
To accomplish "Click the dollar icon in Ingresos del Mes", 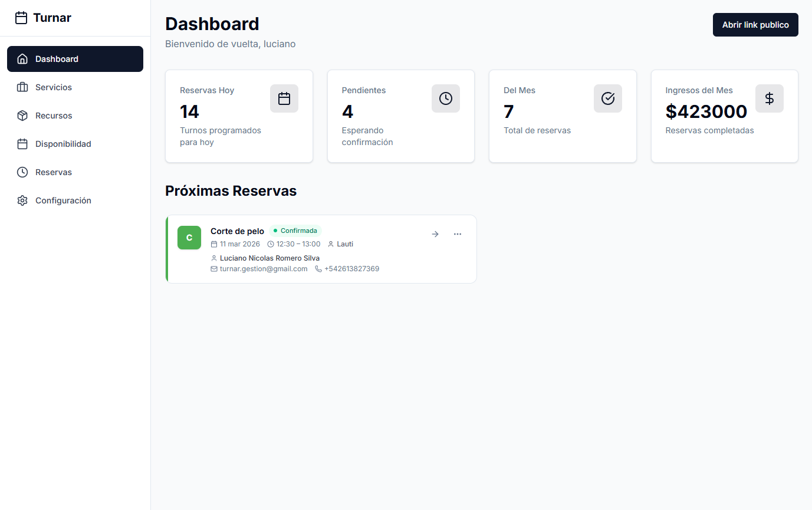I will click(770, 98).
